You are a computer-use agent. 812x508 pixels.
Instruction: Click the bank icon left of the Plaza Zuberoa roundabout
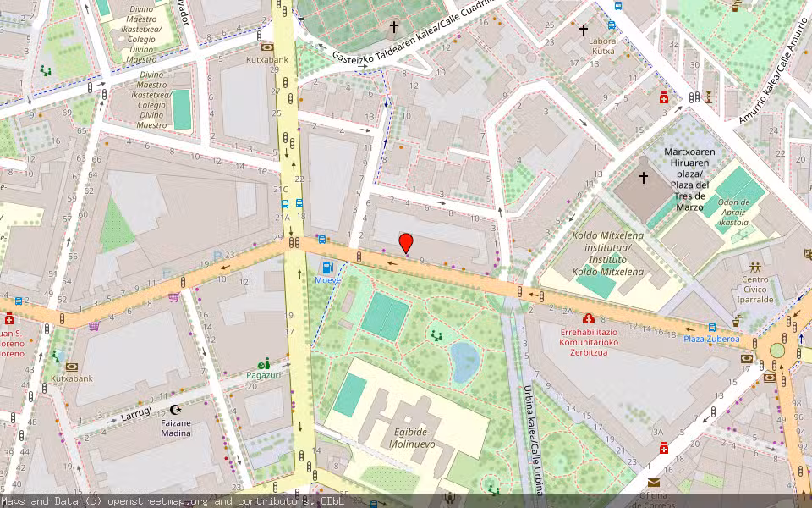(747, 359)
